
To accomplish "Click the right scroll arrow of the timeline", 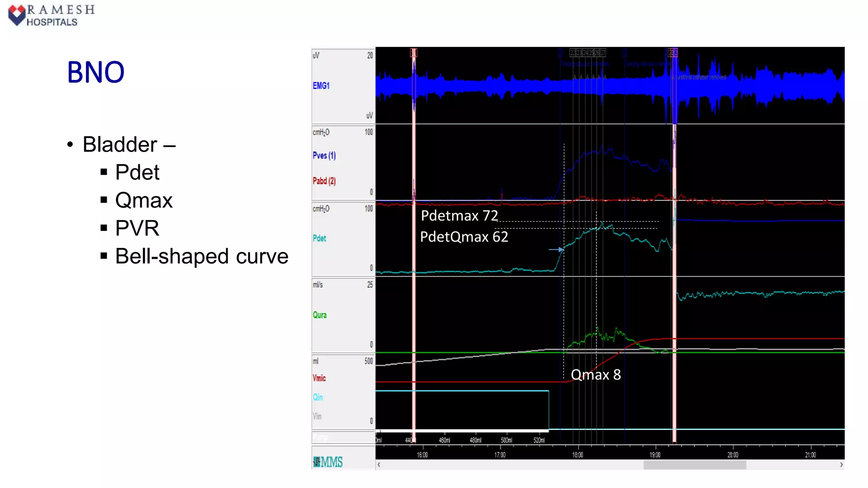I will pyautogui.click(x=841, y=465).
